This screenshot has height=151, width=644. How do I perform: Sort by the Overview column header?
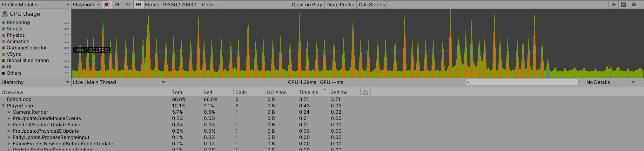(x=85, y=92)
